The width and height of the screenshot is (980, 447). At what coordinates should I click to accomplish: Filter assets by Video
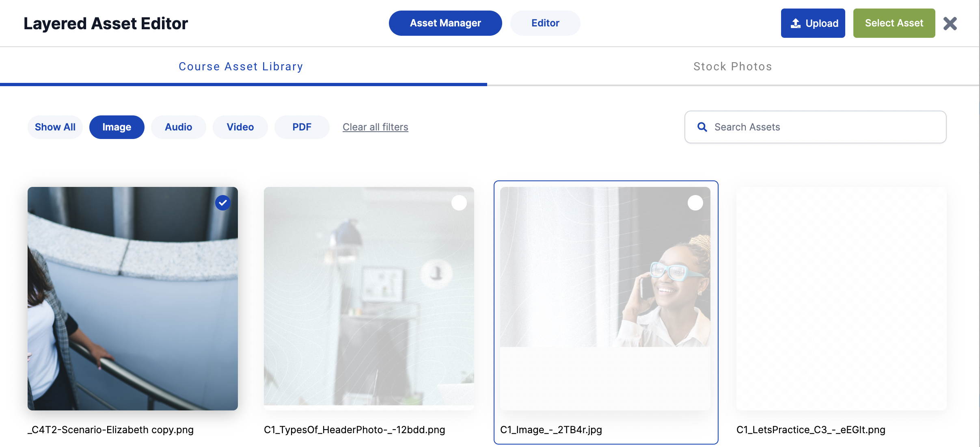[x=240, y=127]
